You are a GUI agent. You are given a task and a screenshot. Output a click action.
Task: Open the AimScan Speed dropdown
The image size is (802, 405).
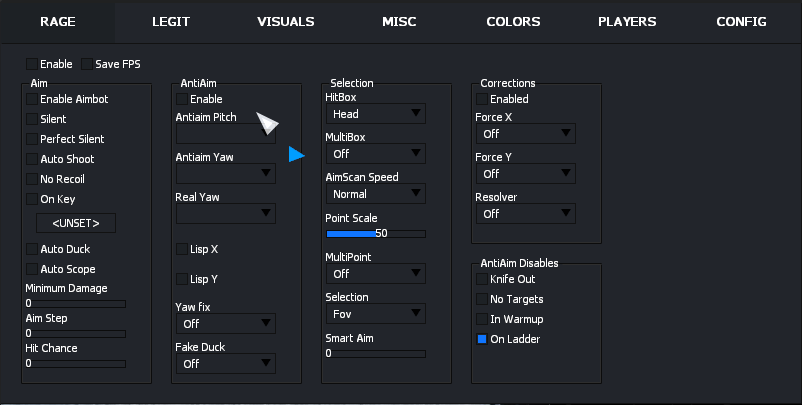coord(375,193)
